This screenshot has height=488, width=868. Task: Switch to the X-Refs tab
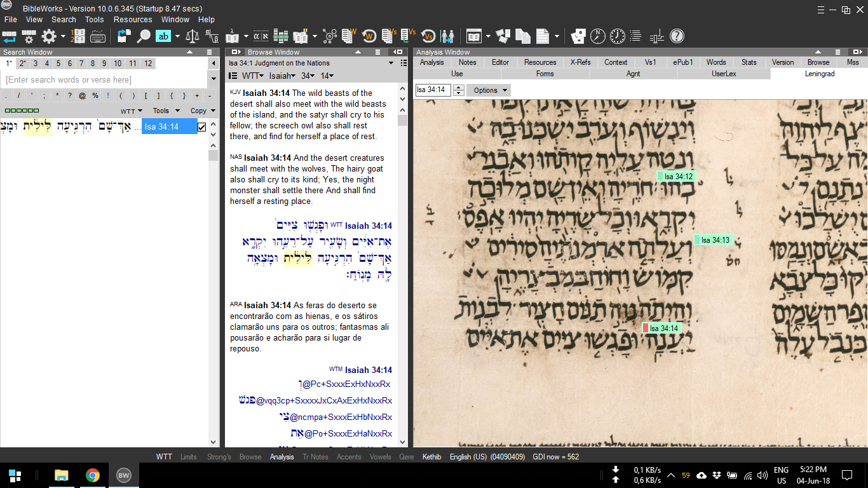pyautogui.click(x=580, y=62)
